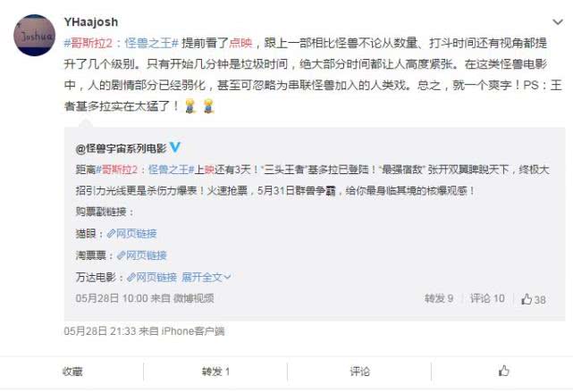The width and height of the screenshot is (573, 392).
Task: Click 转发 9 on quoted post
Action: pos(439,298)
